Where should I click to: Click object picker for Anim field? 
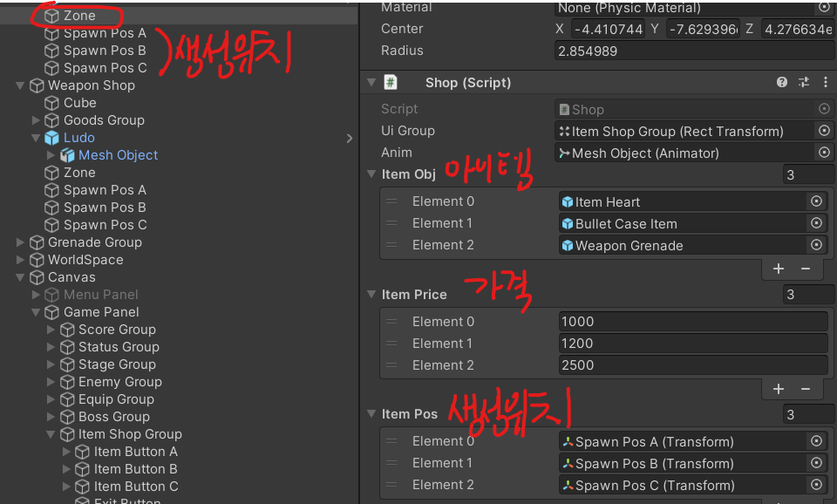point(823,153)
